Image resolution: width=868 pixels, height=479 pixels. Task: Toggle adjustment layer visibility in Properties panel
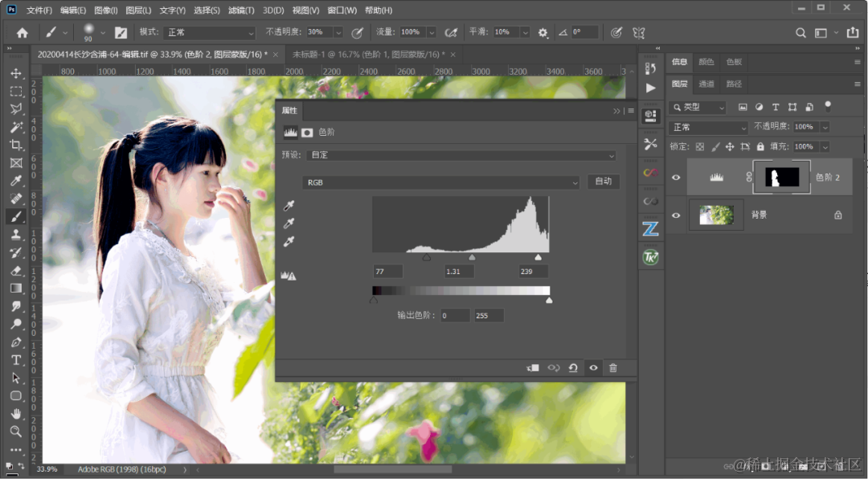click(593, 368)
